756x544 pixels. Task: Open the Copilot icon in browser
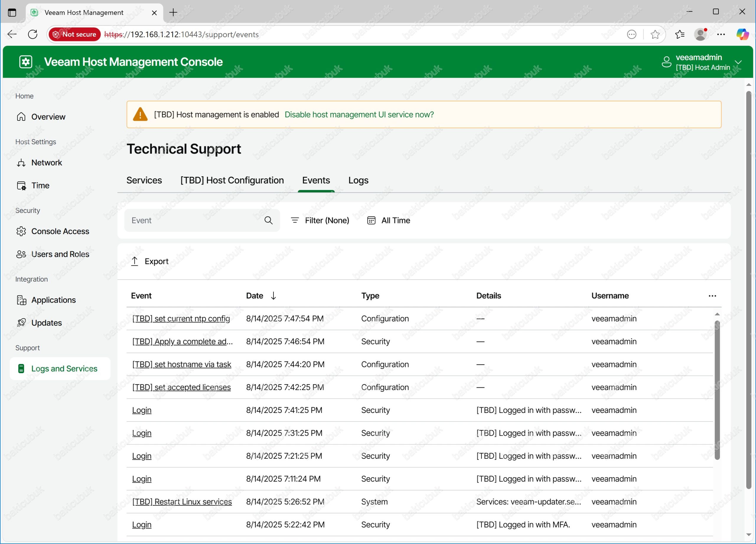(x=742, y=34)
